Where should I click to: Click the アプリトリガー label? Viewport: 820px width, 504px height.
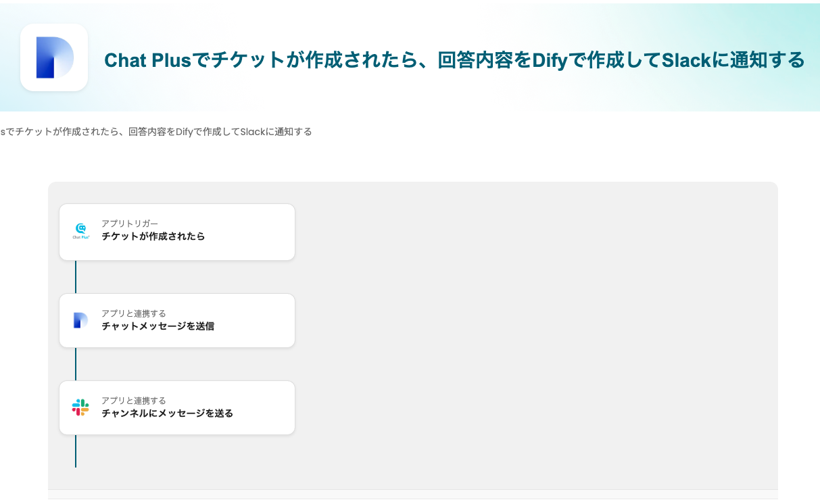pos(130,224)
